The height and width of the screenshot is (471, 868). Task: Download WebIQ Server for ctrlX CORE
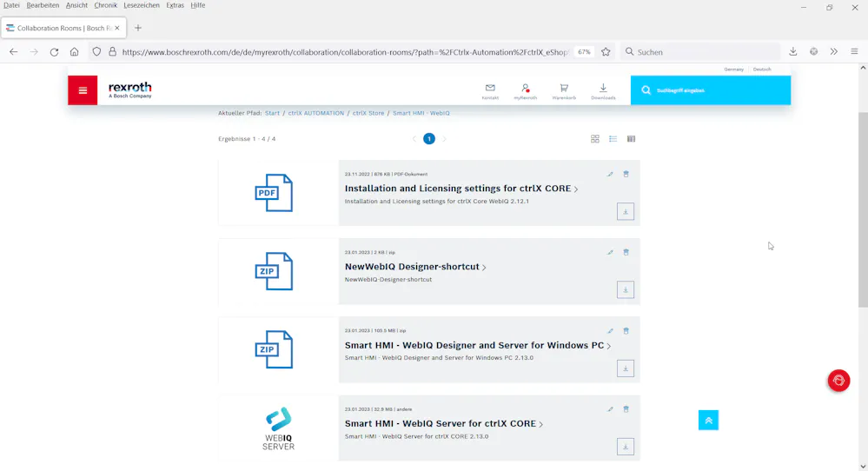coord(626,447)
